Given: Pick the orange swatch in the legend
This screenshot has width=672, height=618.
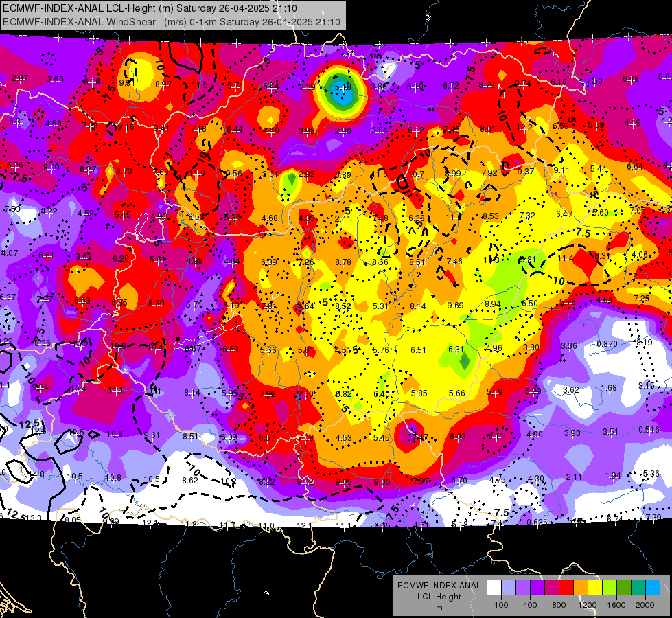Looking at the screenshot, I should click(581, 588).
